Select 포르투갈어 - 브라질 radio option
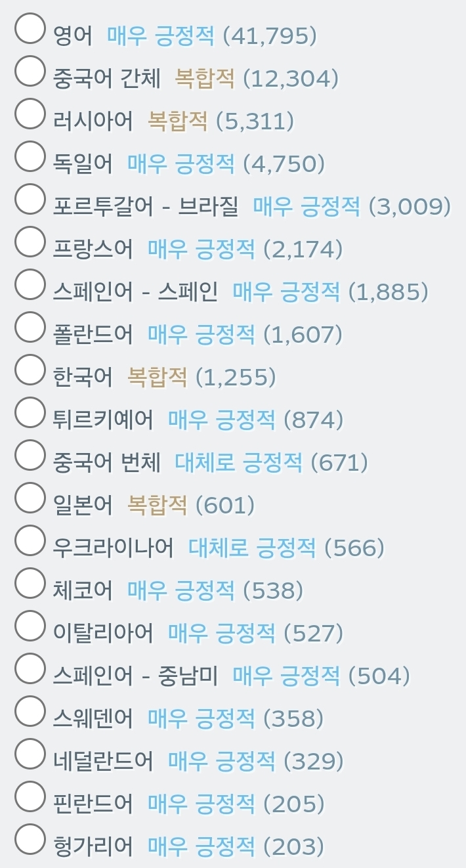Image resolution: width=466 pixels, height=868 pixels. coord(30,199)
